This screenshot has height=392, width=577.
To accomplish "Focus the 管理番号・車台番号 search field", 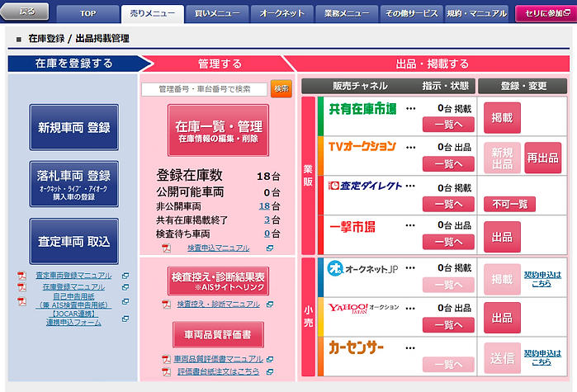I will 204,89.
